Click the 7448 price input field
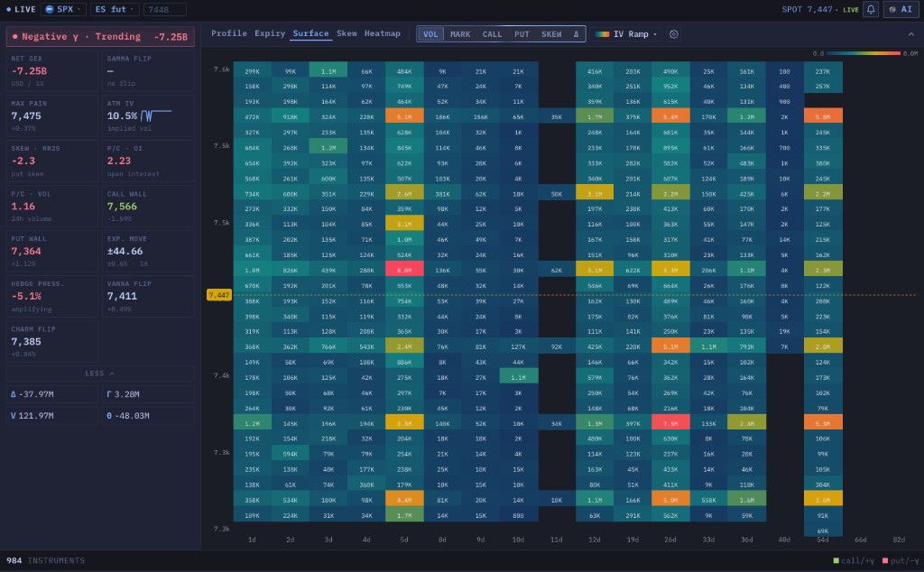Screen dimensions: 924x572 click(164, 9)
